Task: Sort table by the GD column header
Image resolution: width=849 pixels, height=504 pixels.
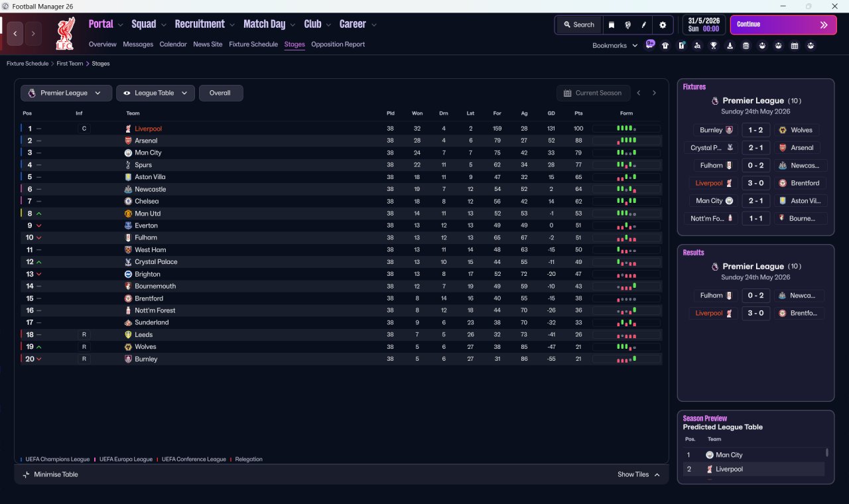Action: pyautogui.click(x=551, y=113)
